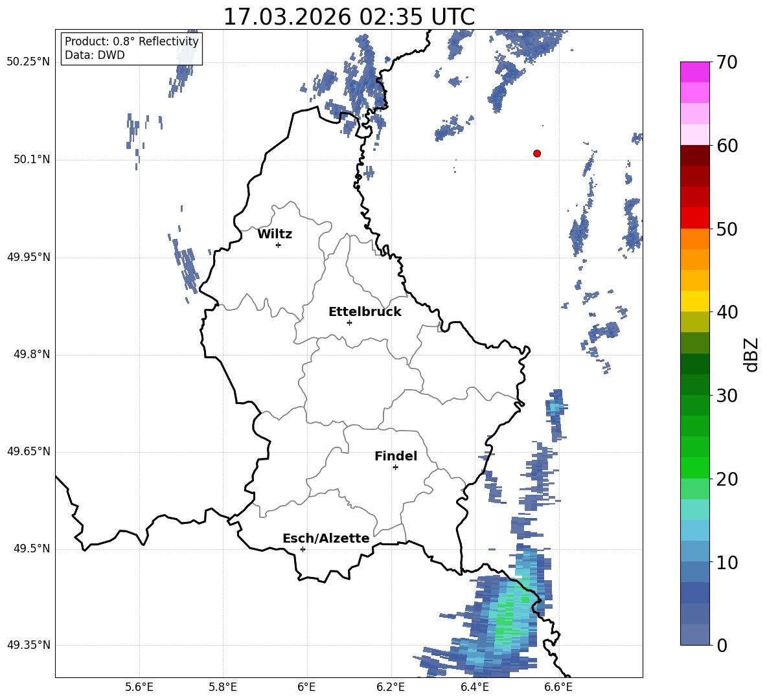Click the 49.8°N latitude label
This screenshot has width=767, height=700.
(32, 354)
